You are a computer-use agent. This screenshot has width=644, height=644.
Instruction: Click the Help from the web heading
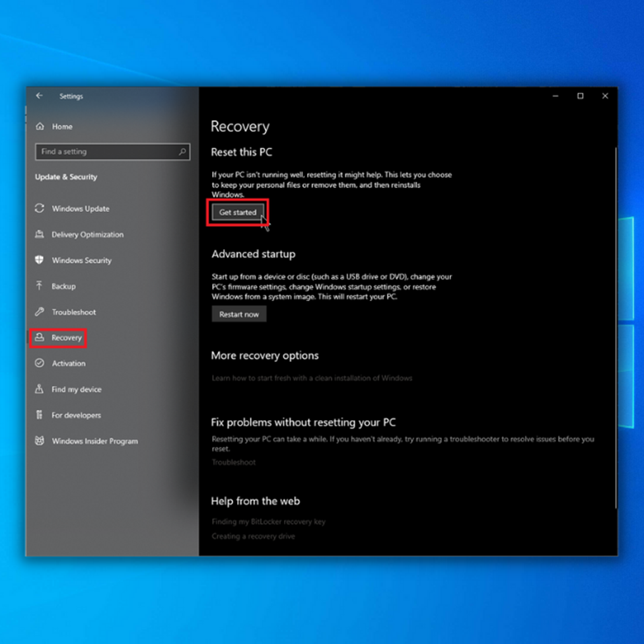click(x=256, y=501)
